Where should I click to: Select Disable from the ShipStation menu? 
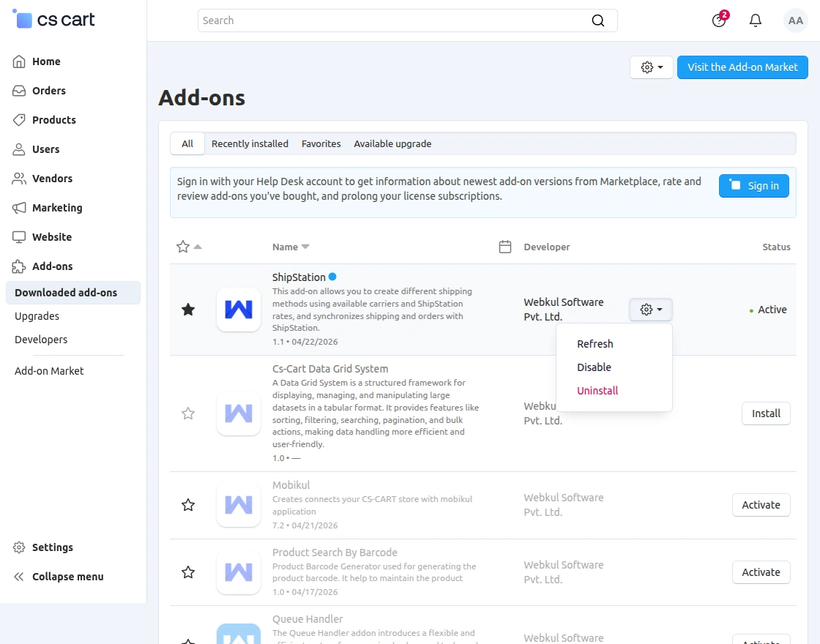[594, 367]
